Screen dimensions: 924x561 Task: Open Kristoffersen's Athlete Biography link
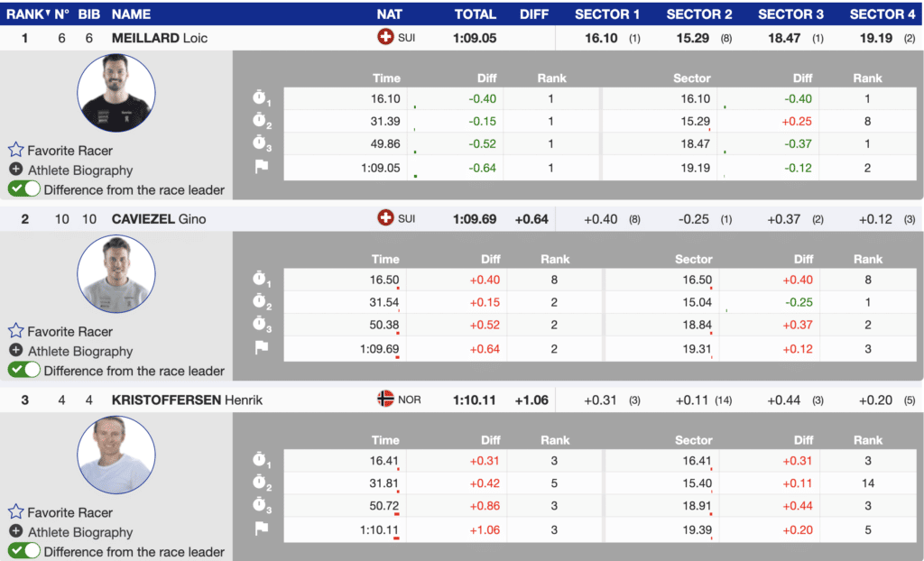pyautogui.click(x=79, y=532)
